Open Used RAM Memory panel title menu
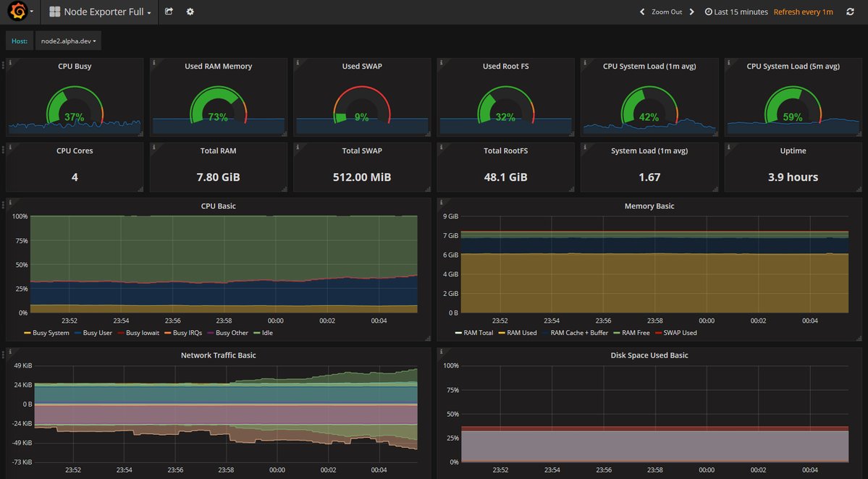868x479 pixels. click(x=218, y=67)
